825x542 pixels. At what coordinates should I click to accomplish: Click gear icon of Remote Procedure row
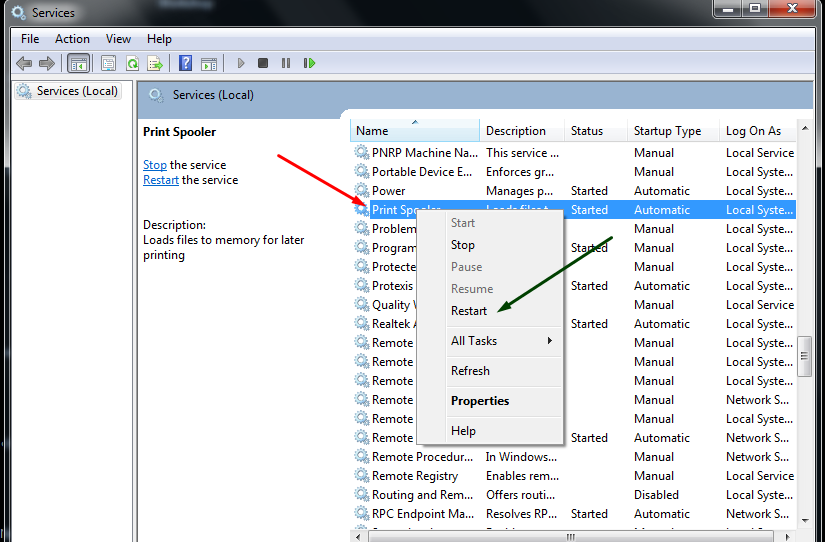coord(361,457)
